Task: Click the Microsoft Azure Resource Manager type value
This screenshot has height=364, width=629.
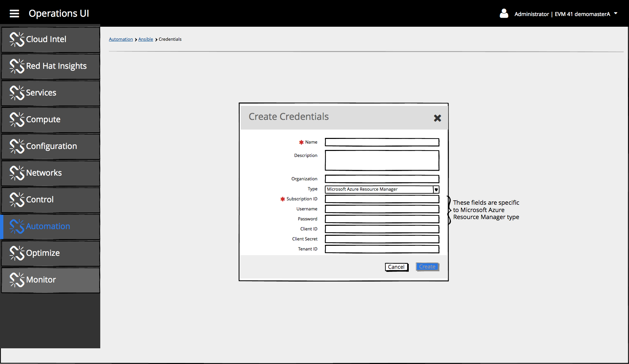Action: click(362, 189)
